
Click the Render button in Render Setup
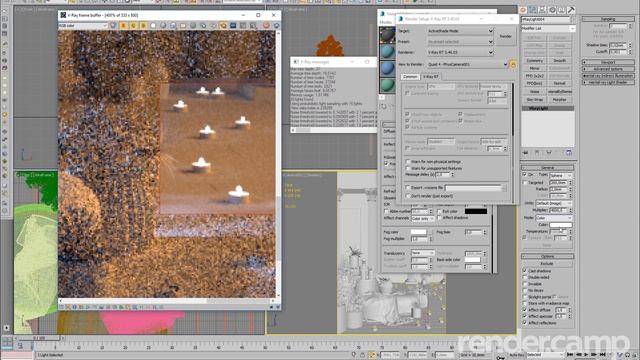506,36
